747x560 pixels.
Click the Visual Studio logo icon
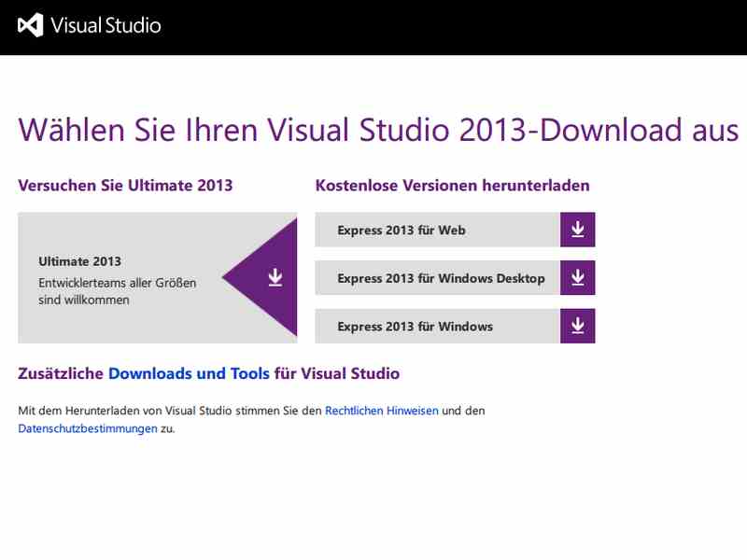pos(31,25)
